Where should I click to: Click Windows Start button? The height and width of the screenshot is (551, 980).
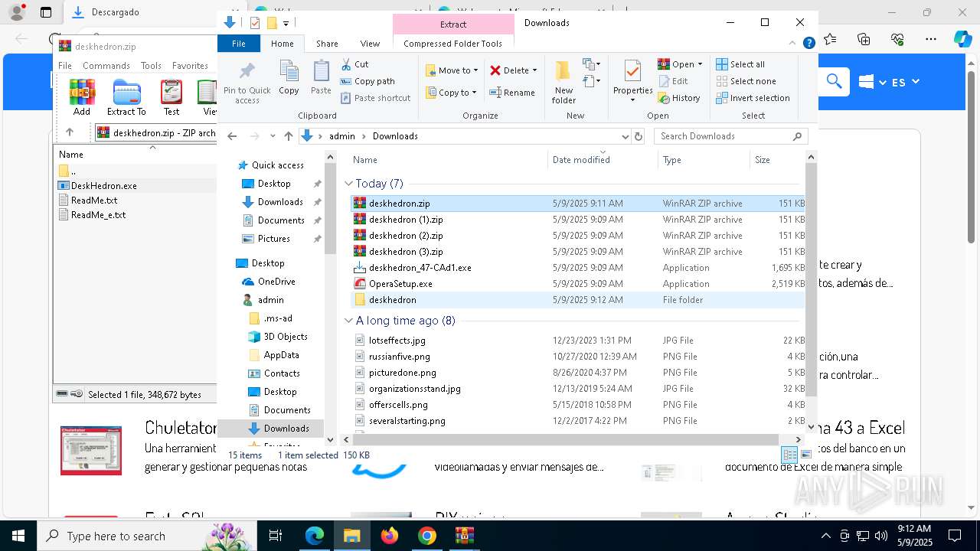point(18,536)
